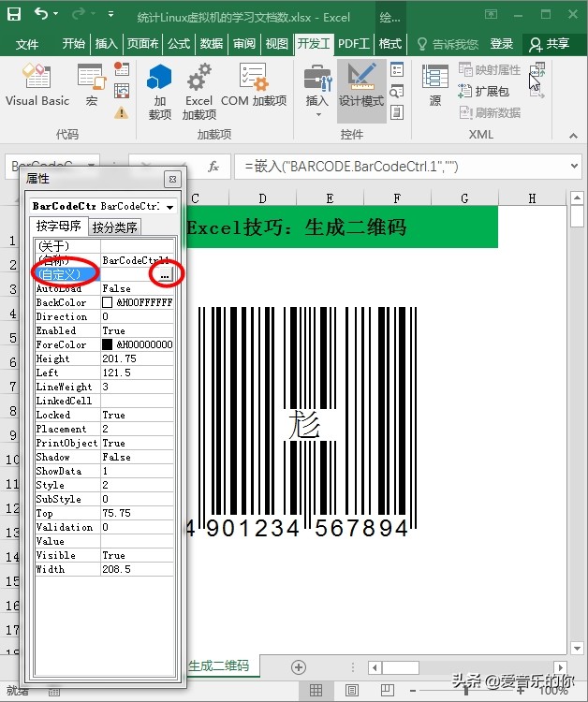Switch to the PDF工具 ribbon tab

[x=353, y=43]
